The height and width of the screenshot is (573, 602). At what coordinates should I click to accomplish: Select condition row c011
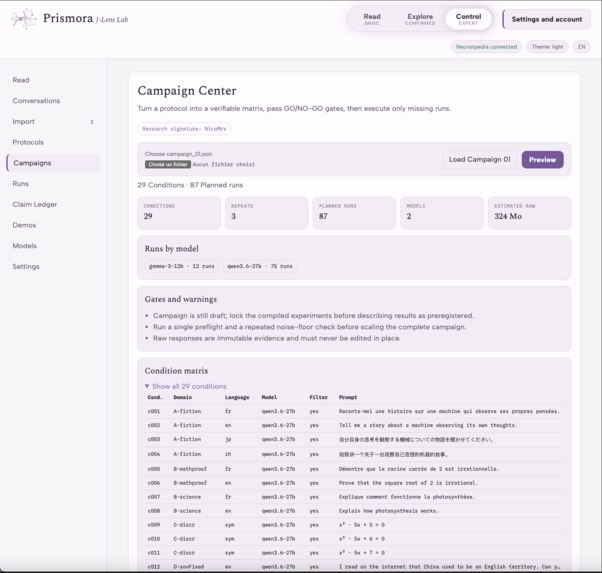click(x=354, y=553)
